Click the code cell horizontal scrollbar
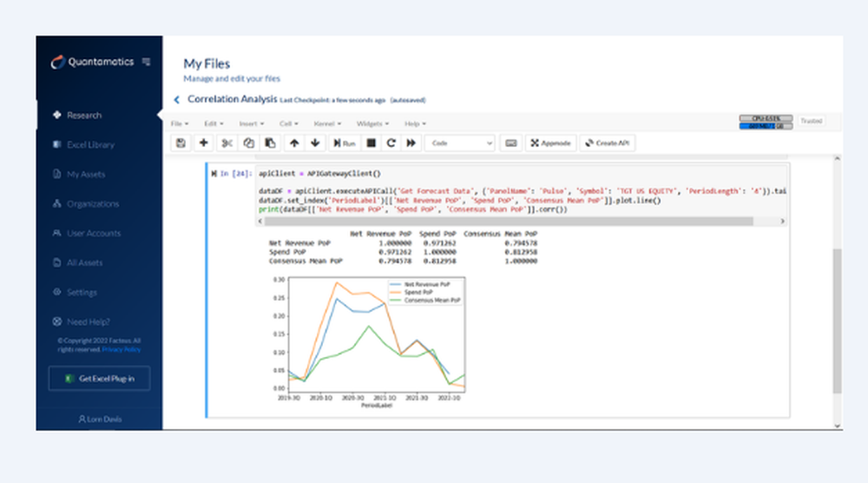868x483 pixels. pos(508,221)
